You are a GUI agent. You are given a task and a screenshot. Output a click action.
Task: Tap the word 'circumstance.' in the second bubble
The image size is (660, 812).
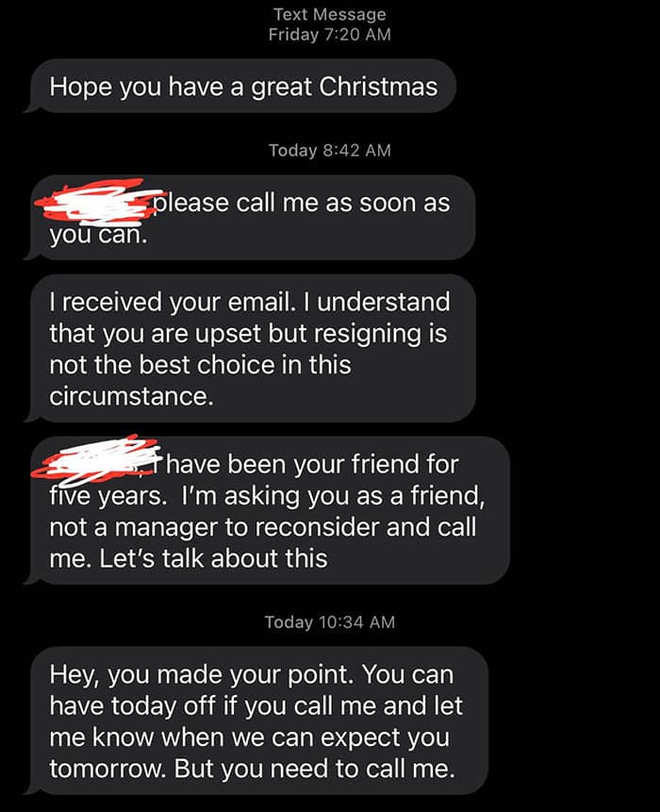(131, 397)
